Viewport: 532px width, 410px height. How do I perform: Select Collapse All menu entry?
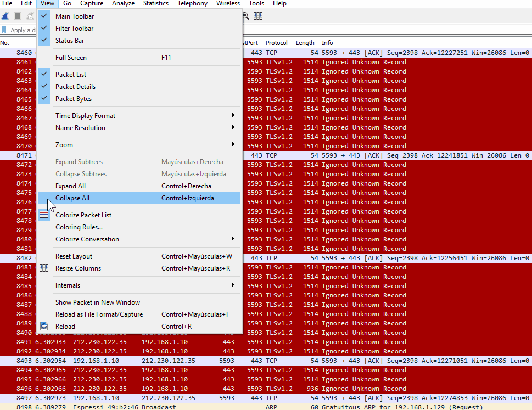(x=139, y=198)
